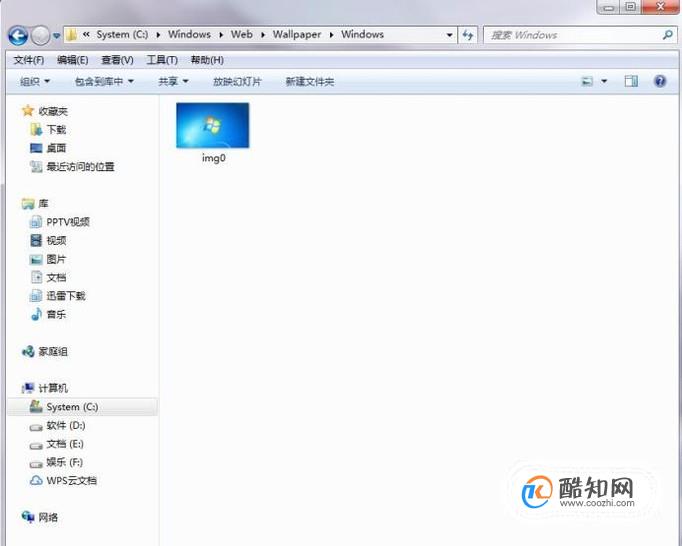Open the 文件(F) menu
This screenshot has width=682, height=546.
29,60
